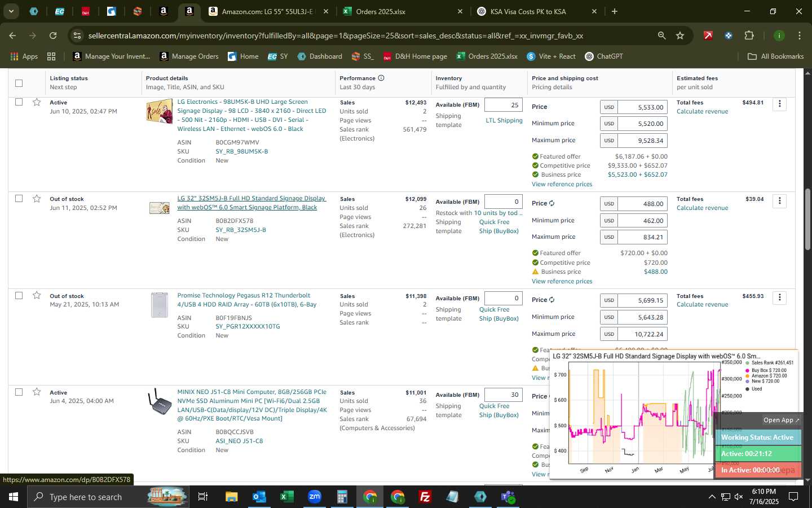
Task: Check the Promise Pegasus R12 listing checkbox
Action: click(19, 295)
